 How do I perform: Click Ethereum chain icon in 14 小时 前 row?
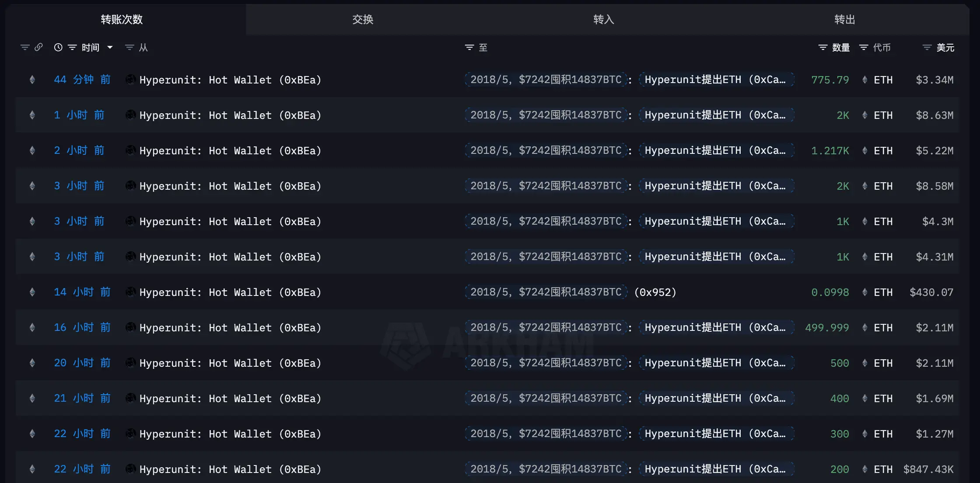coord(32,292)
